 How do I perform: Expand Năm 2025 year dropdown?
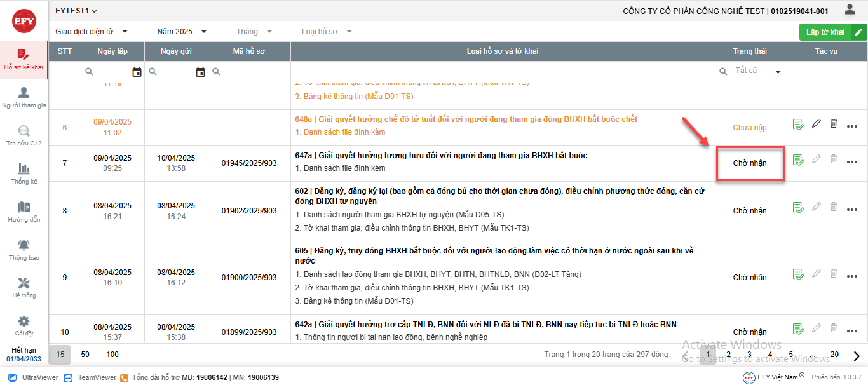[x=182, y=32]
